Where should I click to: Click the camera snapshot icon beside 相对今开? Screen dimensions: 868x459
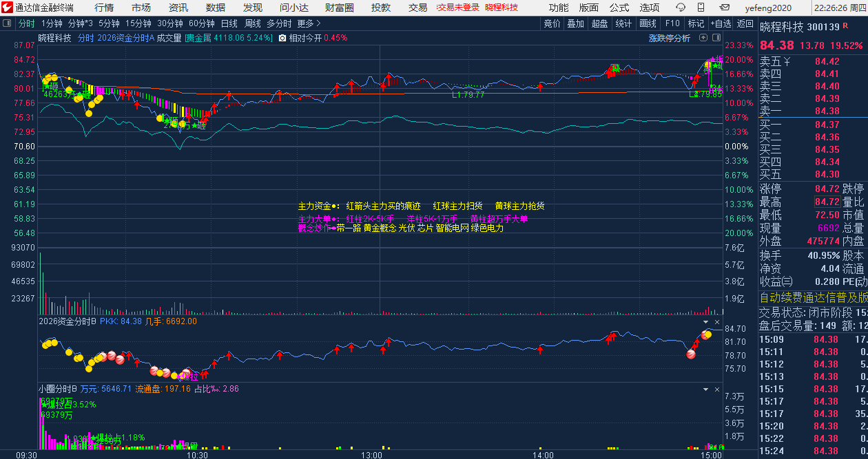282,38
